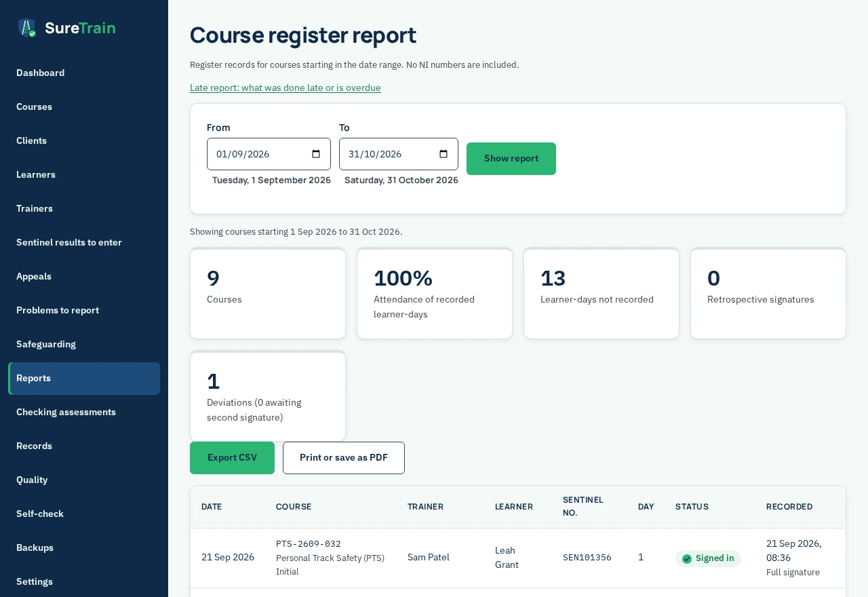Open Checking assessments
Image resolution: width=868 pixels, height=597 pixels.
point(84,412)
